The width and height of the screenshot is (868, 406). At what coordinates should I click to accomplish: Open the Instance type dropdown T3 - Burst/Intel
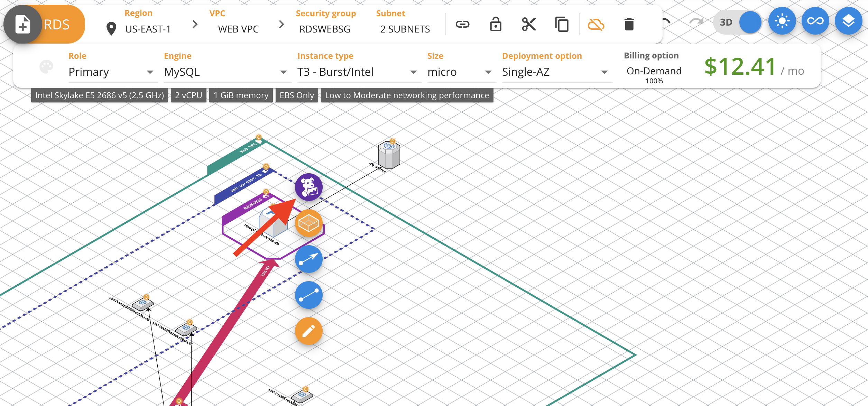click(359, 72)
